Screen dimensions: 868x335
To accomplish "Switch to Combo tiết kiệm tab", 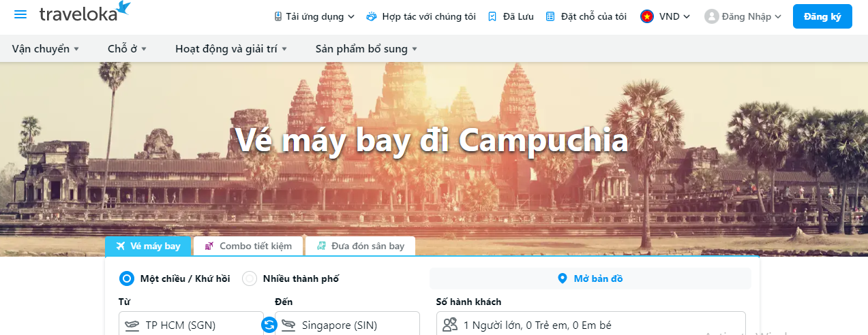I will coord(248,246).
